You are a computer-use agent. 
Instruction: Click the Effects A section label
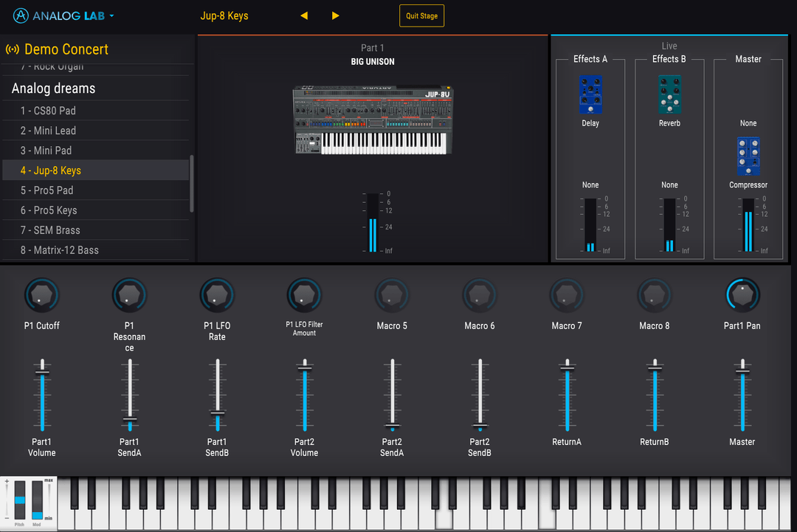(x=590, y=59)
